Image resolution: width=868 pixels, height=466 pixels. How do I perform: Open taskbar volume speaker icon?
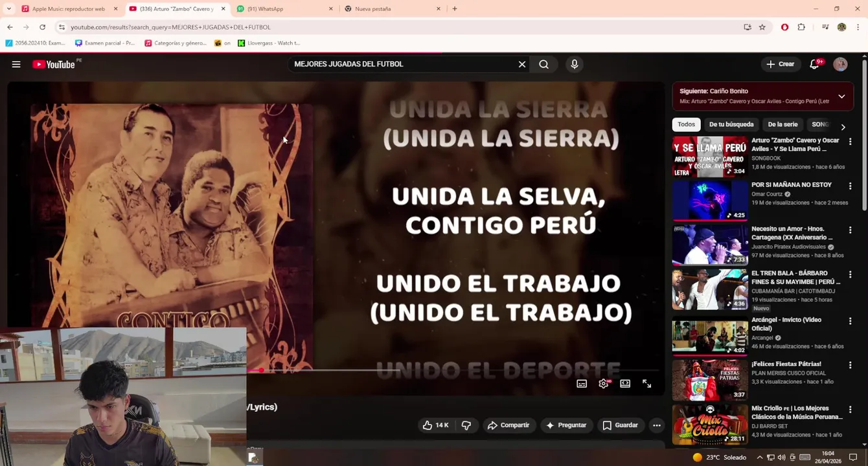[x=781, y=458]
